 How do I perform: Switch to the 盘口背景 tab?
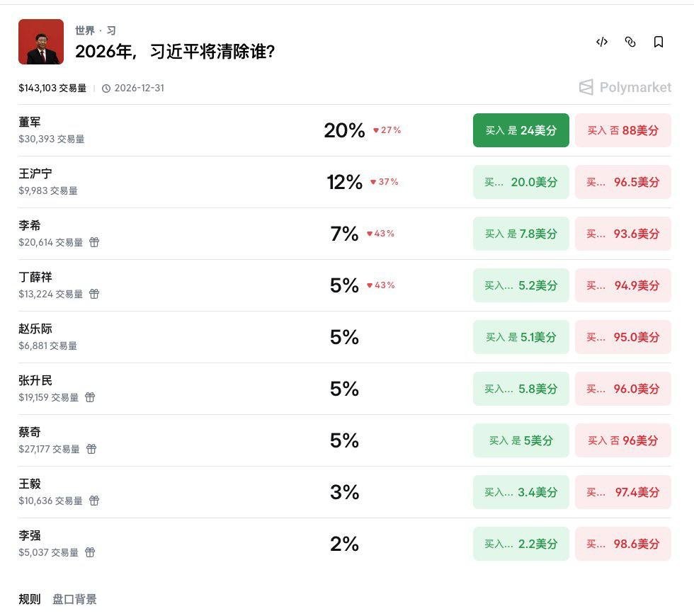pyautogui.click(x=74, y=599)
